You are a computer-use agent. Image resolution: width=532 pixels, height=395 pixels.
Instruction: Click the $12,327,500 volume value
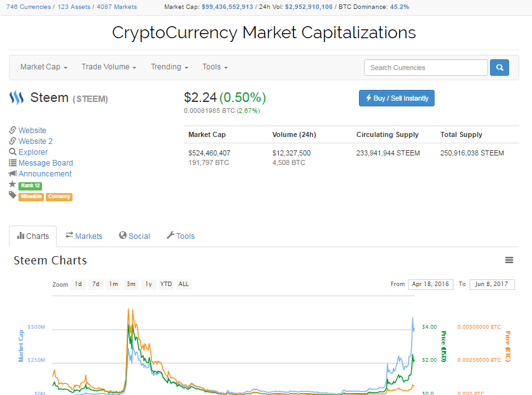[x=291, y=153]
